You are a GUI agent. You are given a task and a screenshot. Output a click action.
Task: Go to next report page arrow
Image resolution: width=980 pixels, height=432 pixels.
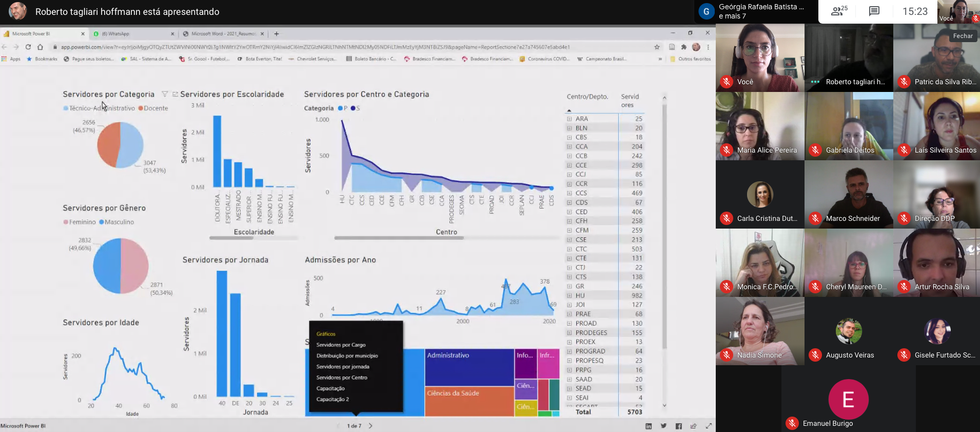point(370,426)
